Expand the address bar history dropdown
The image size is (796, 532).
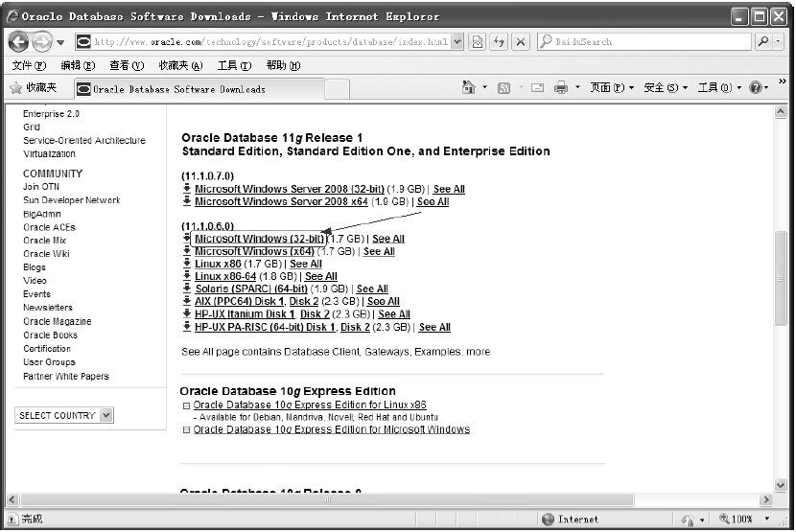[x=457, y=41]
